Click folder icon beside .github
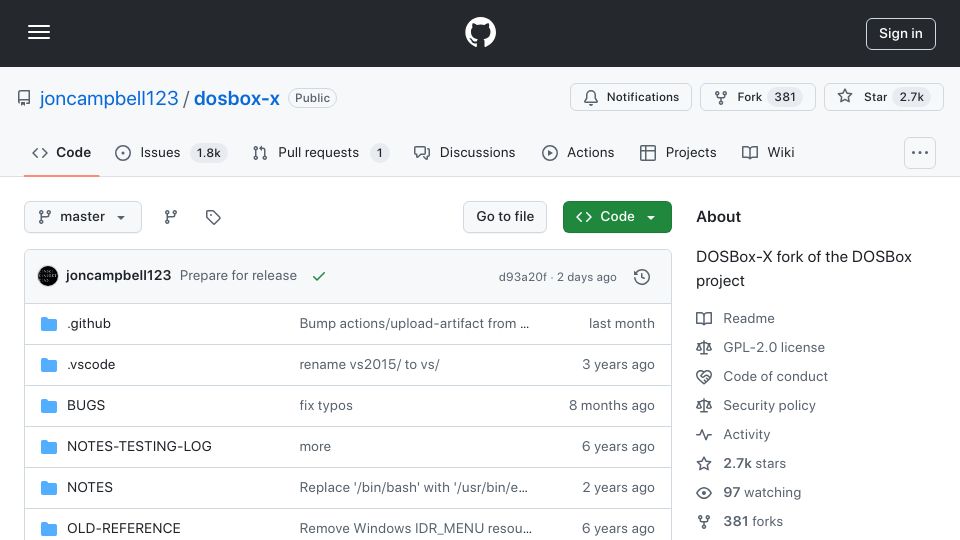This screenshot has height=540, width=960. click(x=49, y=323)
